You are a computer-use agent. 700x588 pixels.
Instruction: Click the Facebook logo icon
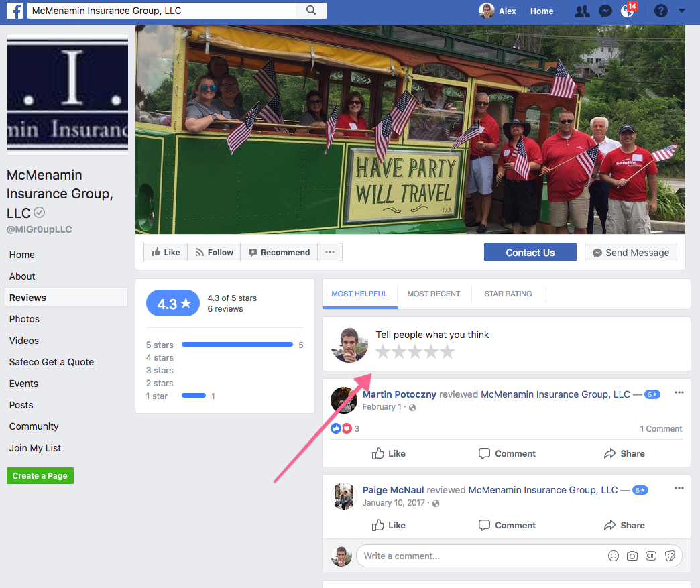[x=15, y=10]
